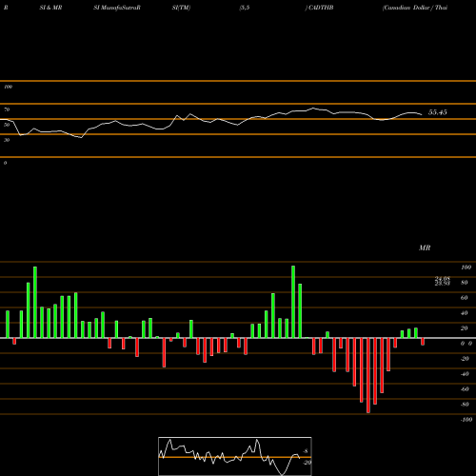476x476 pixels.
Task: Click the MR axis label -80
Action: point(465,405)
